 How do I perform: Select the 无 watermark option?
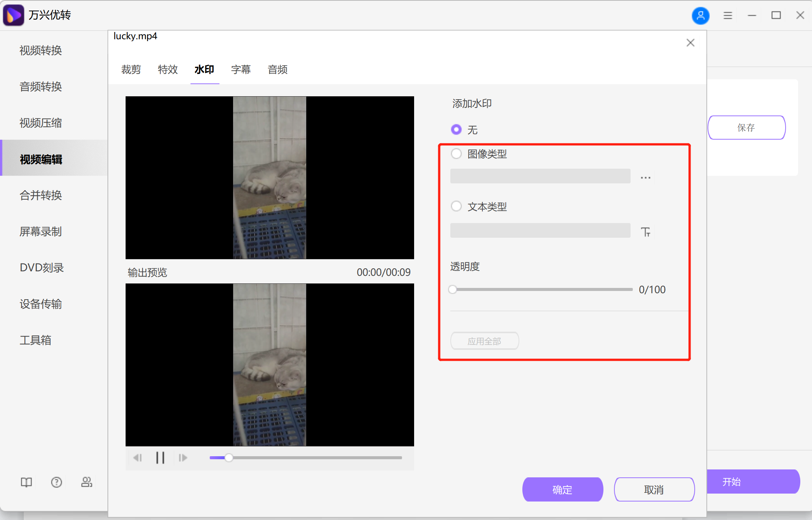tap(456, 129)
